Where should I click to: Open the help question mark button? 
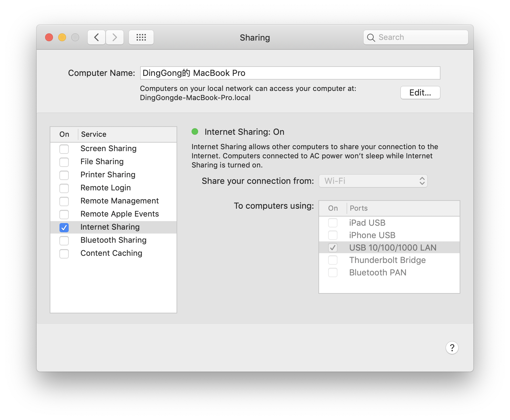[452, 348]
